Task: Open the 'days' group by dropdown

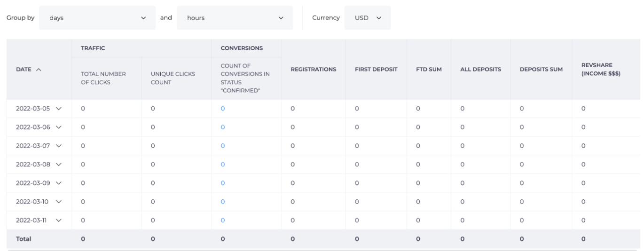Action: [97, 18]
